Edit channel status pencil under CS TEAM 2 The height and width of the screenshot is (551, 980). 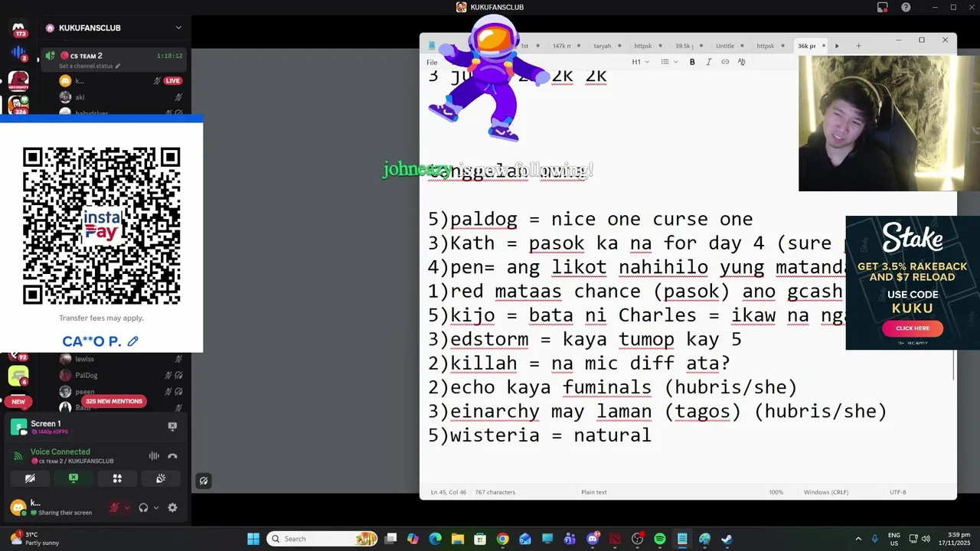click(118, 67)
